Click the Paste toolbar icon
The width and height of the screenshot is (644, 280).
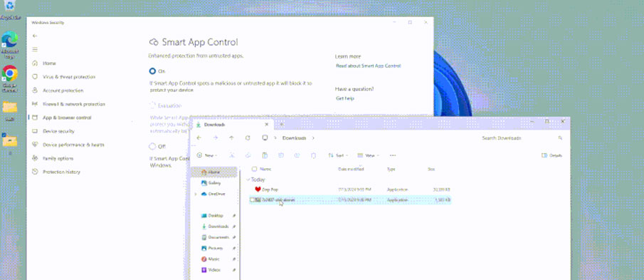click(x=265, y=155)
